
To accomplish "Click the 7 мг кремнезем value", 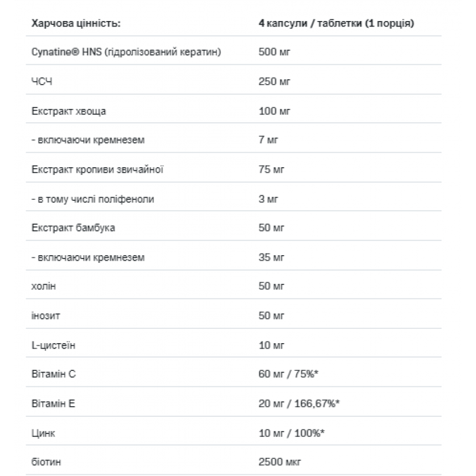I will [268, 140].
